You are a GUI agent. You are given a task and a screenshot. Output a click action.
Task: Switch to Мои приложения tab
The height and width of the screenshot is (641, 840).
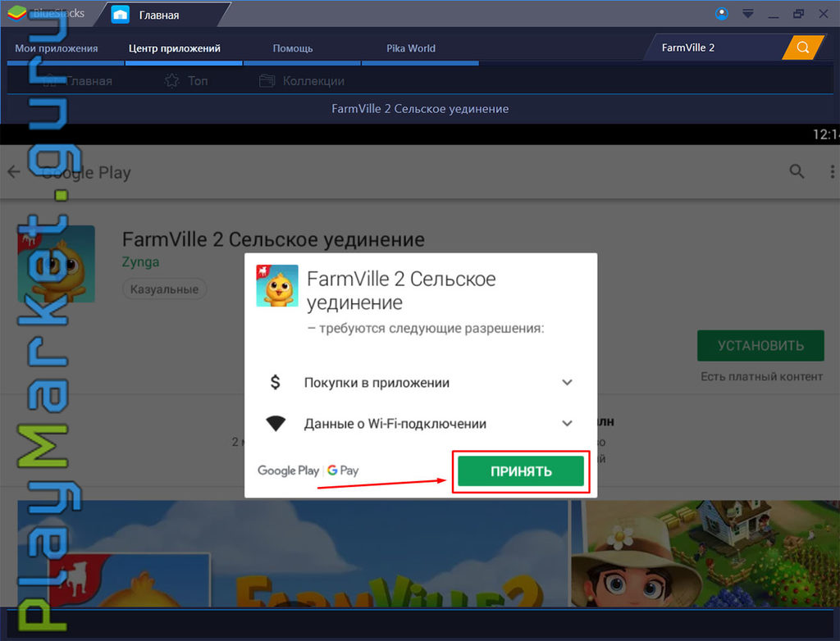pos(57,48)
